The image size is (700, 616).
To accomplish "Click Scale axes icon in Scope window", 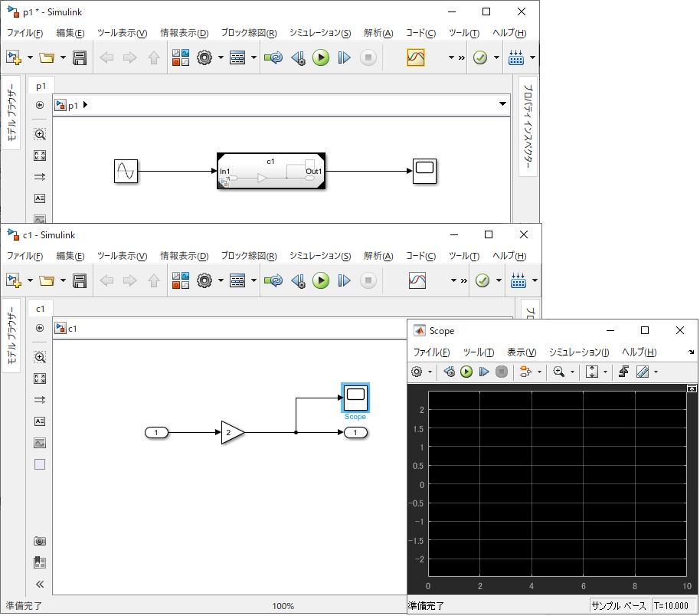I will (x=592, y=372).
